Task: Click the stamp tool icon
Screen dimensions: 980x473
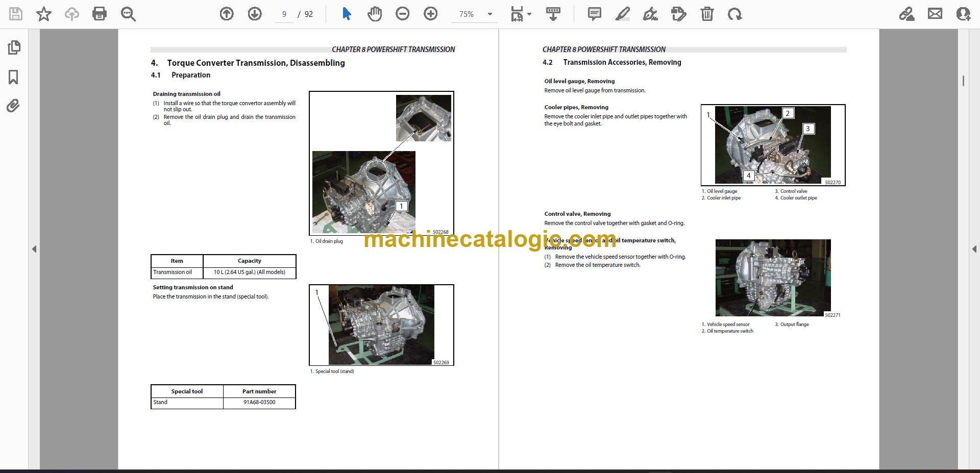Action: pos(679,14)
